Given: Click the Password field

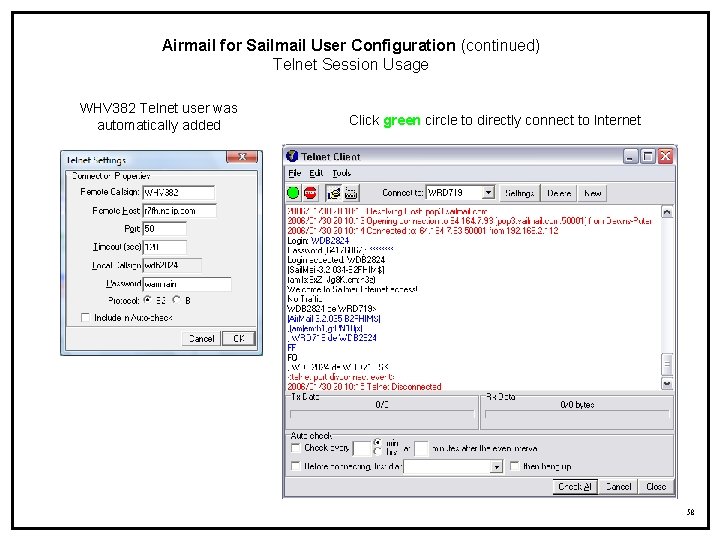Looking at the screenshot, I should click(x=187, y=284).
